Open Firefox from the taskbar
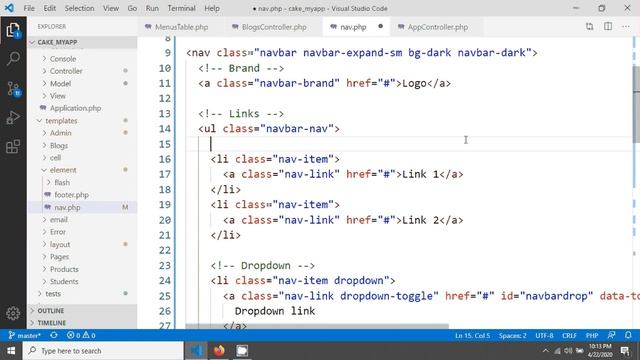The height and width of the screenshot is (360, 640). click(219, 351)
